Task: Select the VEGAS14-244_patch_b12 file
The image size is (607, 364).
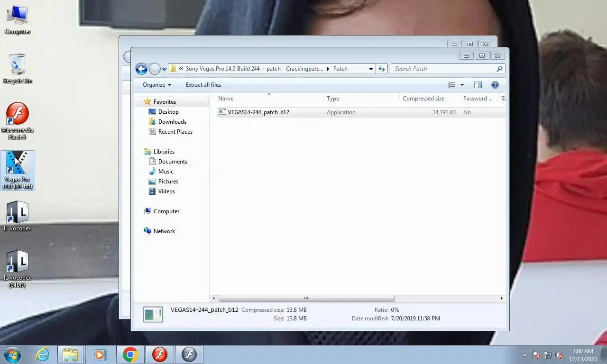Action: click(x=258, y=112)
